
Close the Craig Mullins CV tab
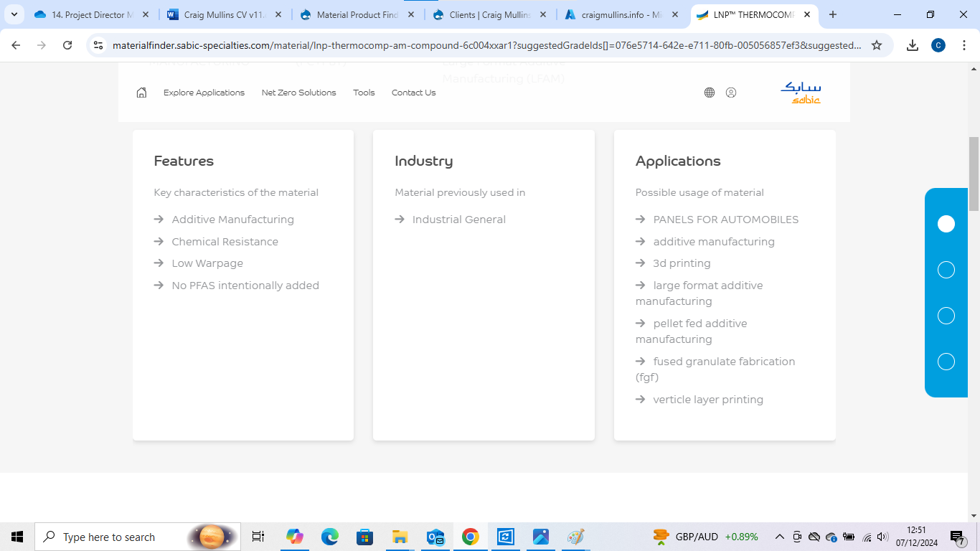pos(278,14)
